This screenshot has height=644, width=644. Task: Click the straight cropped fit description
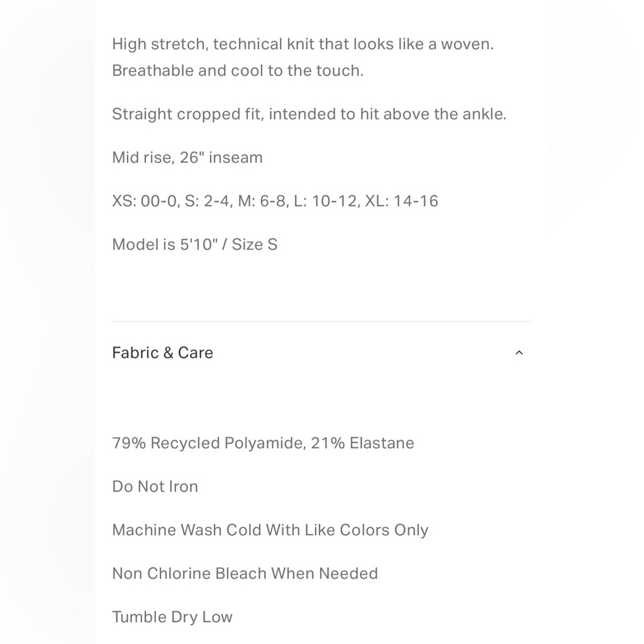click(x=309, y=114)
